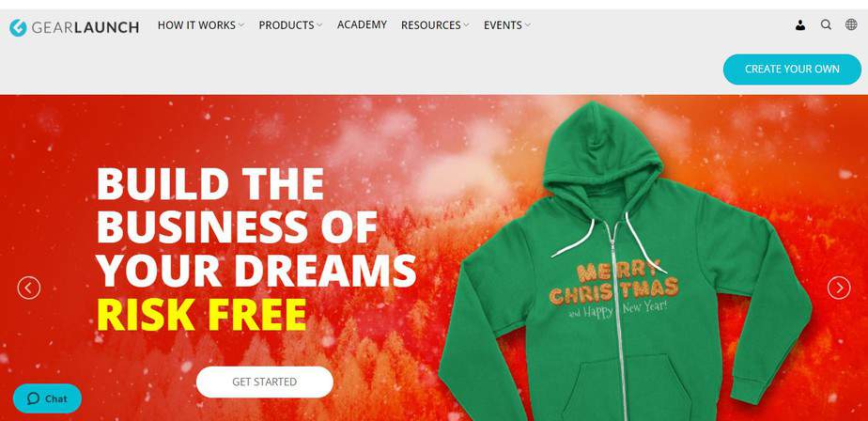Select the HOW IT WORKS menu label
Screen dimensions: 868x421
click(x=196, y=25)
